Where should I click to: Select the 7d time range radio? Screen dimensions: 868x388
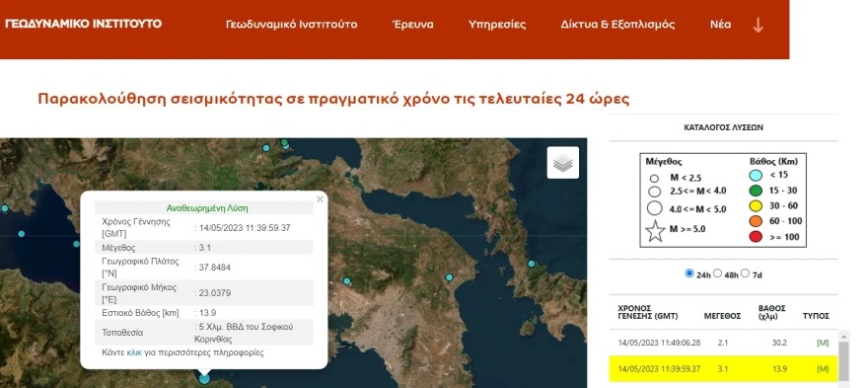(x=745, y=273)
